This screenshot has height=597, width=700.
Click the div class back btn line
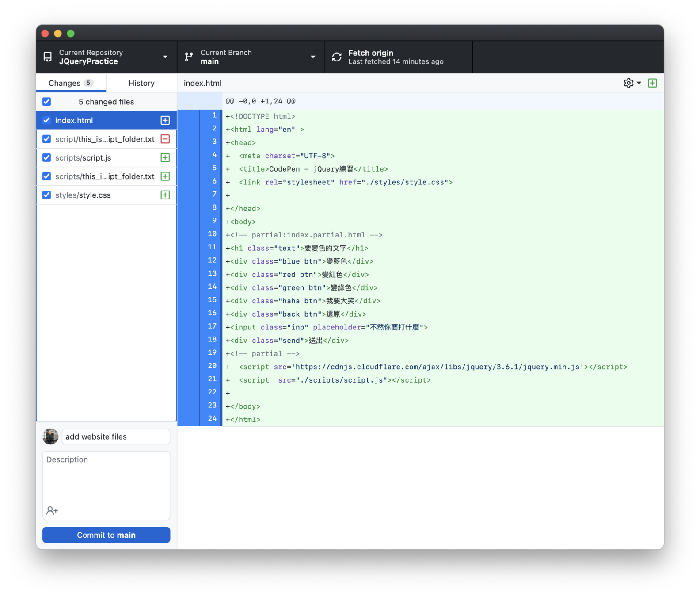(443, 314)
